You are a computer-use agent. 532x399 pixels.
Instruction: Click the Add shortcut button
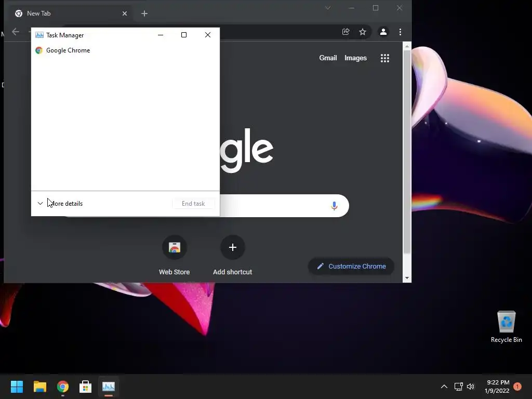[233, 255]
